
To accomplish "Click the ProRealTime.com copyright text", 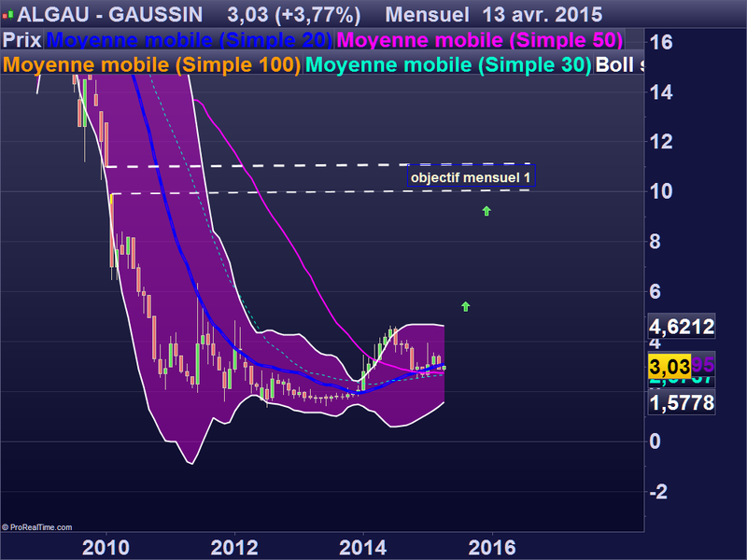I will point(37,527).
